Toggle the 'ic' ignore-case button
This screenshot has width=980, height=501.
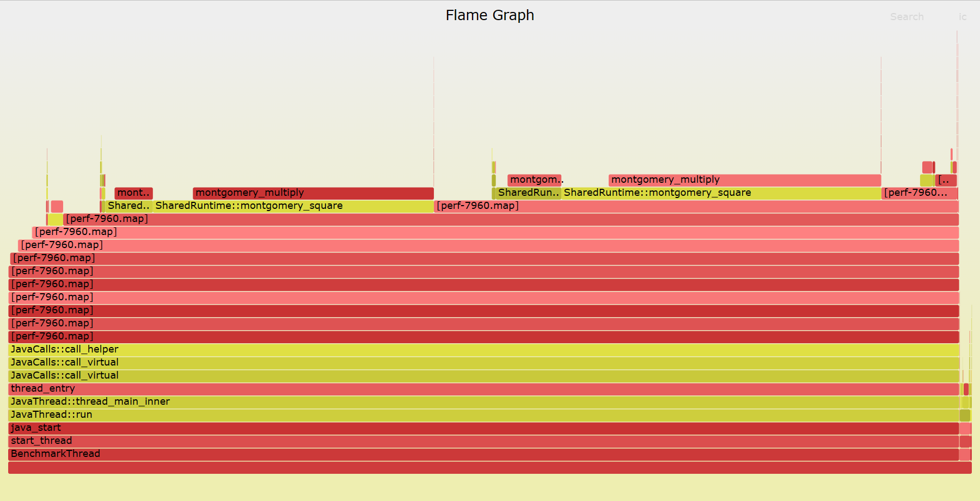(962, 17)
